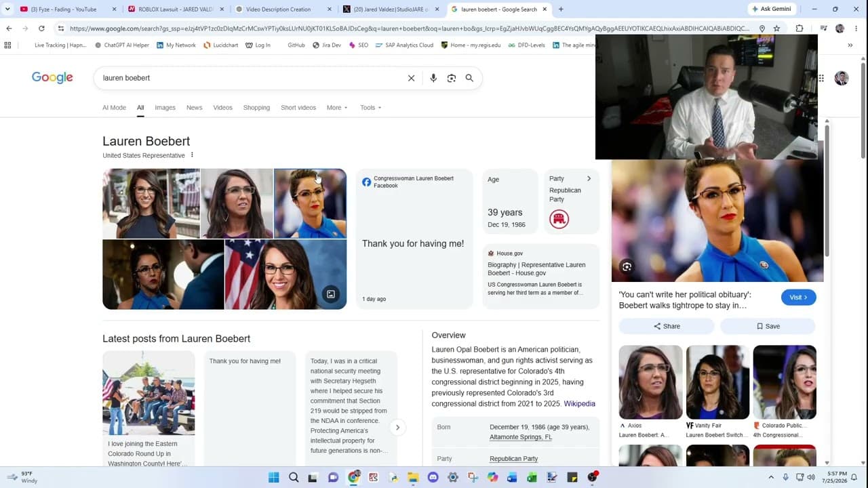Open the image gallery icon on the photo grid
Image resolution: width=868 pixels, height=488 pixels.
click(331, 294)
